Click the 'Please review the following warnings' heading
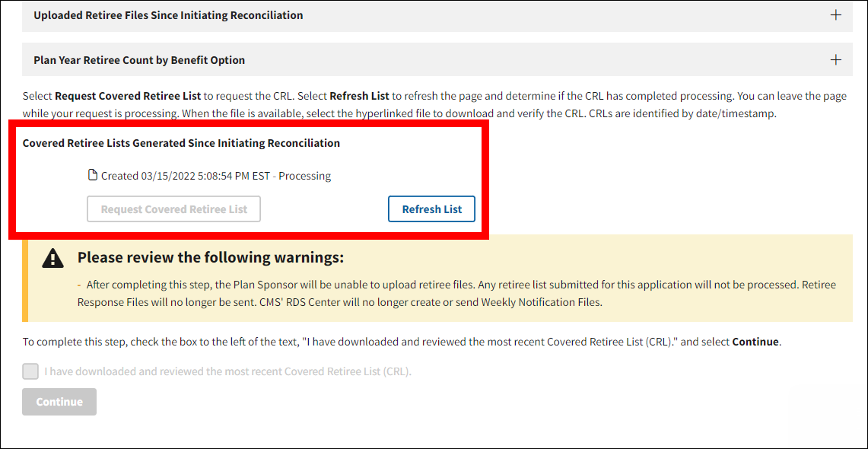This screenshot has height=449, width=868. point(211,258)
